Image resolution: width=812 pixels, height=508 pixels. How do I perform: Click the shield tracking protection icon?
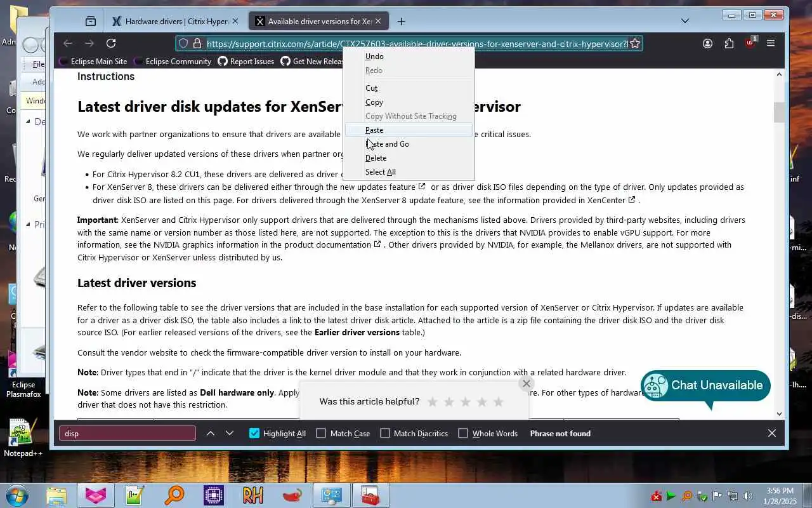tap(183, 43)
